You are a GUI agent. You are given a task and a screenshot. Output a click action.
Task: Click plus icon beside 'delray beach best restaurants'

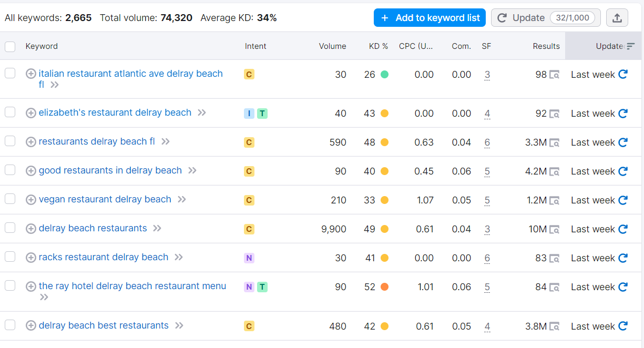coord(31,326)
